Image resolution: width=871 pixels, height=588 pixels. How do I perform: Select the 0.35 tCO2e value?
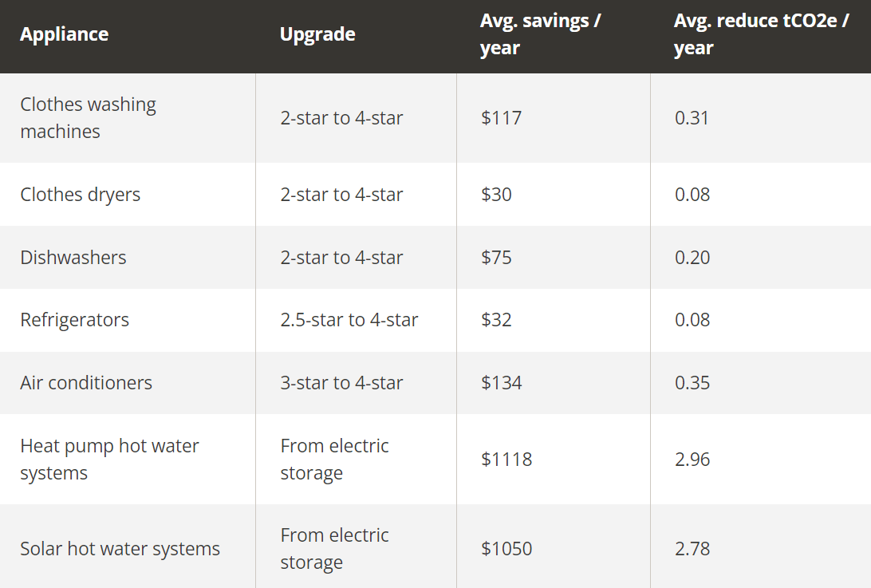point(692,382)
